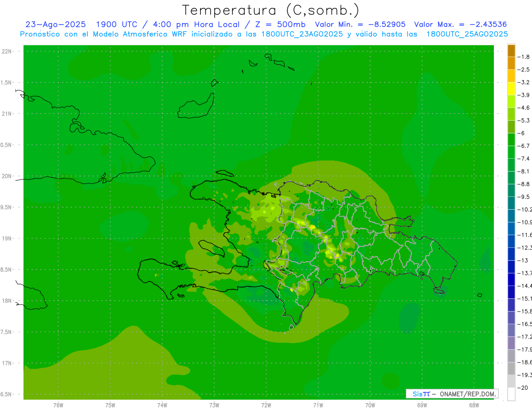The image size is (532, 411).
Task: Pick the white swatch below -20
Action: point(511,394)
